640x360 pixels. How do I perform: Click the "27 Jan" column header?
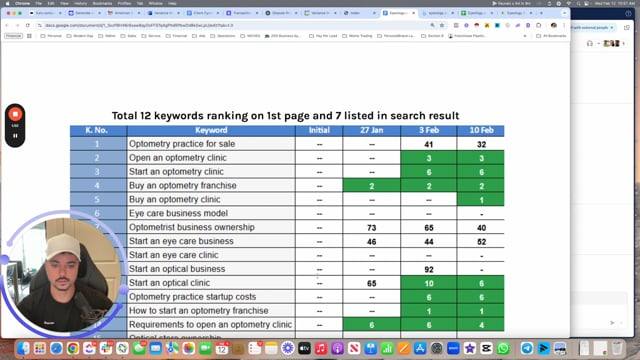pos(371,131)
